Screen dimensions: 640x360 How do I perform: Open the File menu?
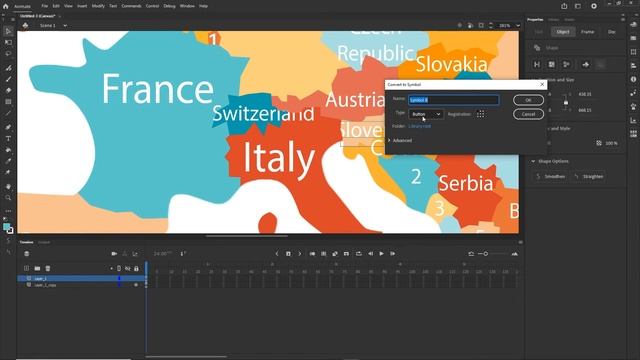click(44, 6)
